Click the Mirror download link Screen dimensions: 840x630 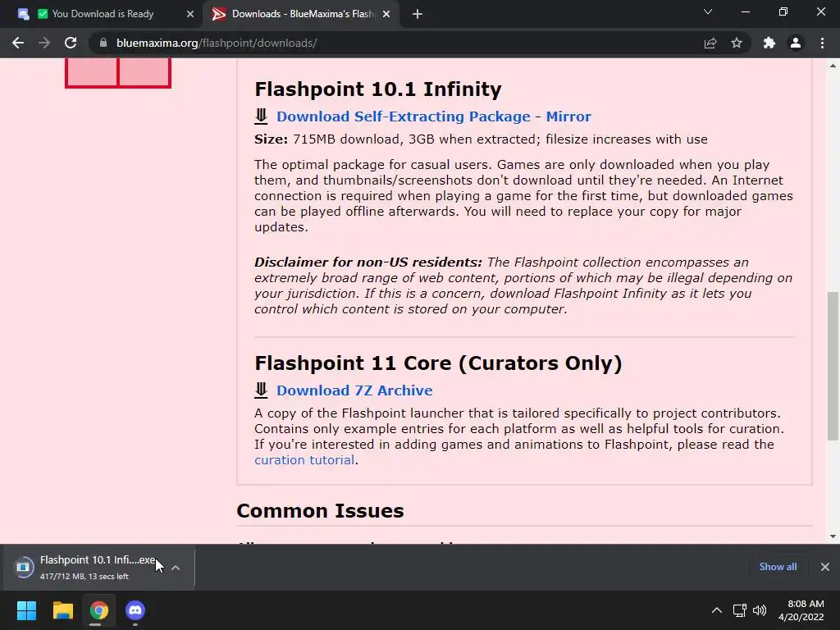point(568,116)
